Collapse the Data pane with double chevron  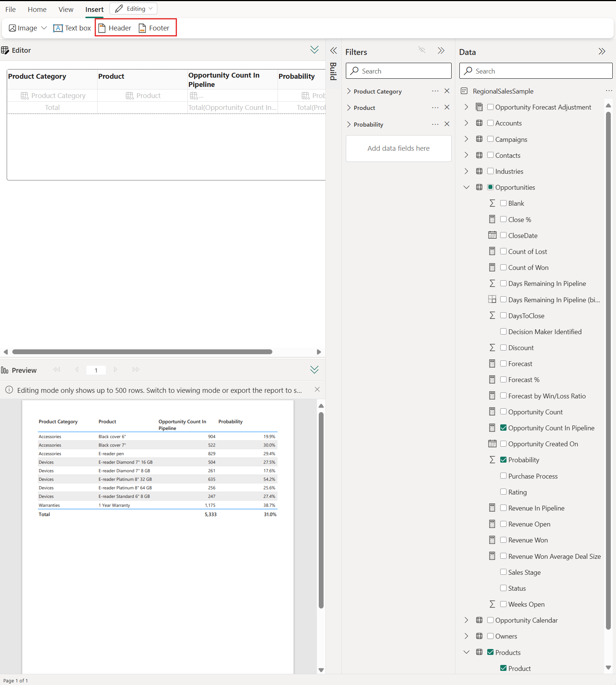click(x=602, y=52)
